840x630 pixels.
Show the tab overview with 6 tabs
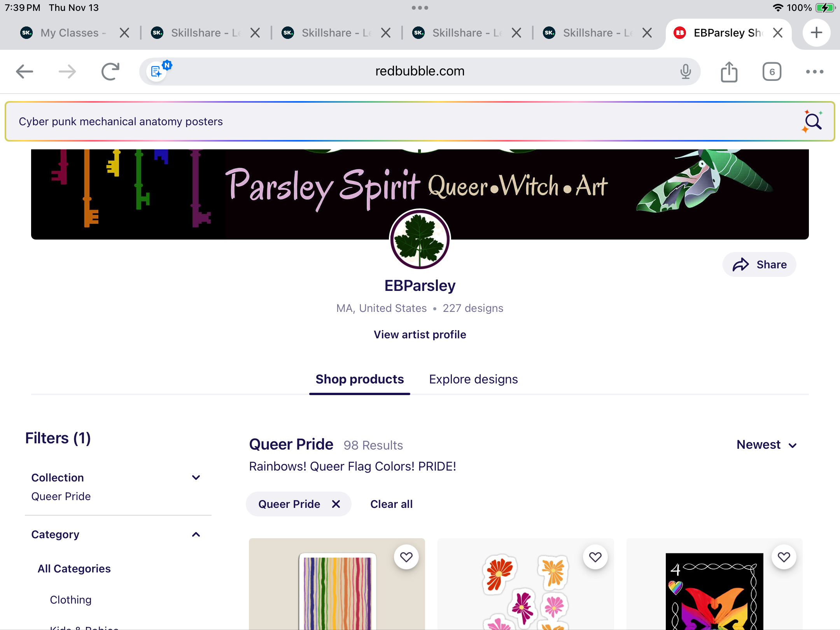pos(772,72)
